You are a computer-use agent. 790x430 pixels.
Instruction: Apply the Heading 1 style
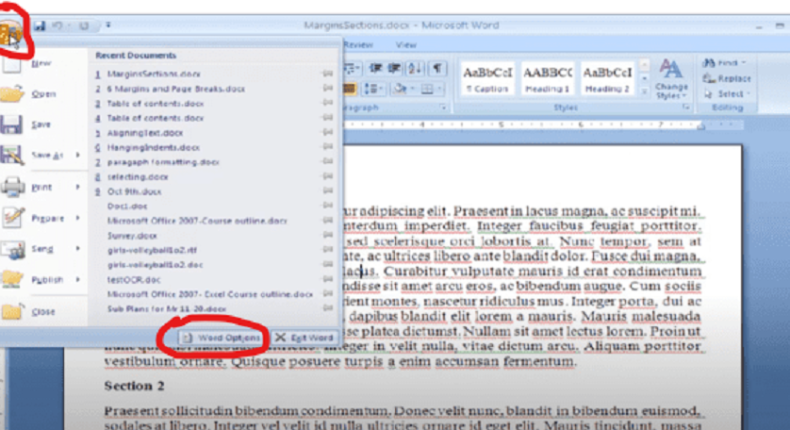pyautogui.click(x=547, y=80)
